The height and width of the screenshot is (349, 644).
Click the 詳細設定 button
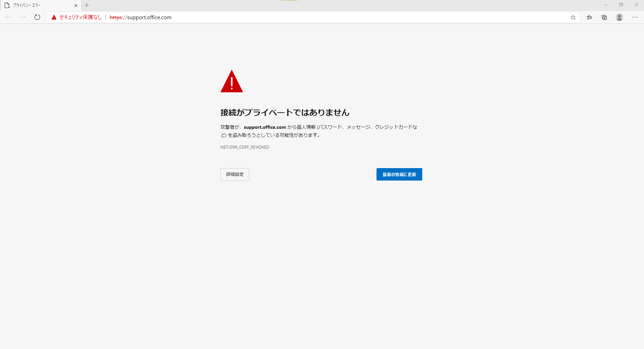tap(235, 174)
